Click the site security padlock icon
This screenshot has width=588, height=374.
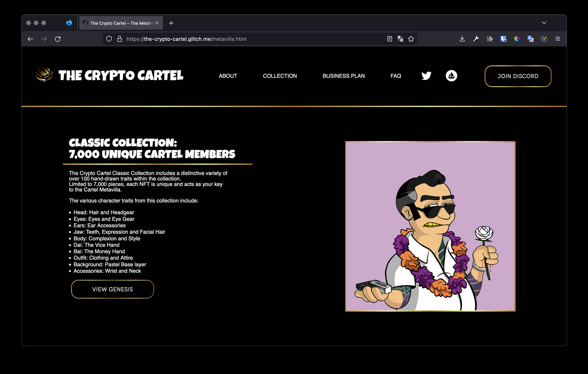pyautogui.click(x=120, y=39)
